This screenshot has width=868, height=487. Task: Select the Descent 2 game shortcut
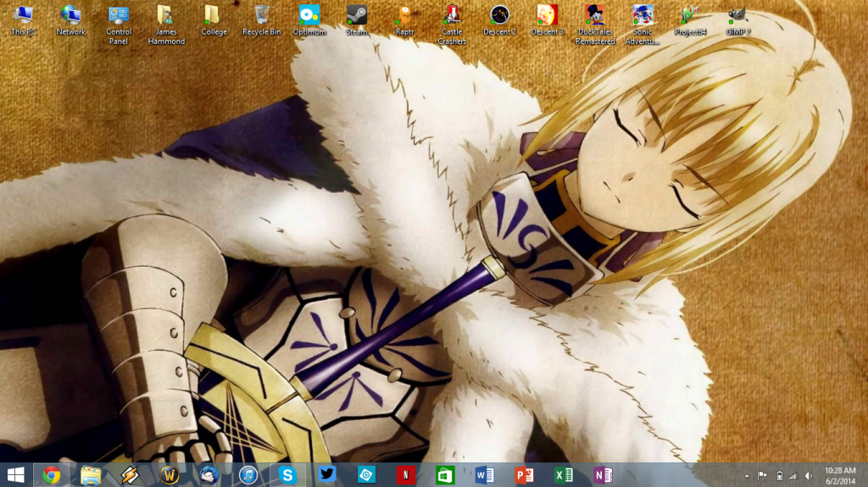tap(499, 20)
